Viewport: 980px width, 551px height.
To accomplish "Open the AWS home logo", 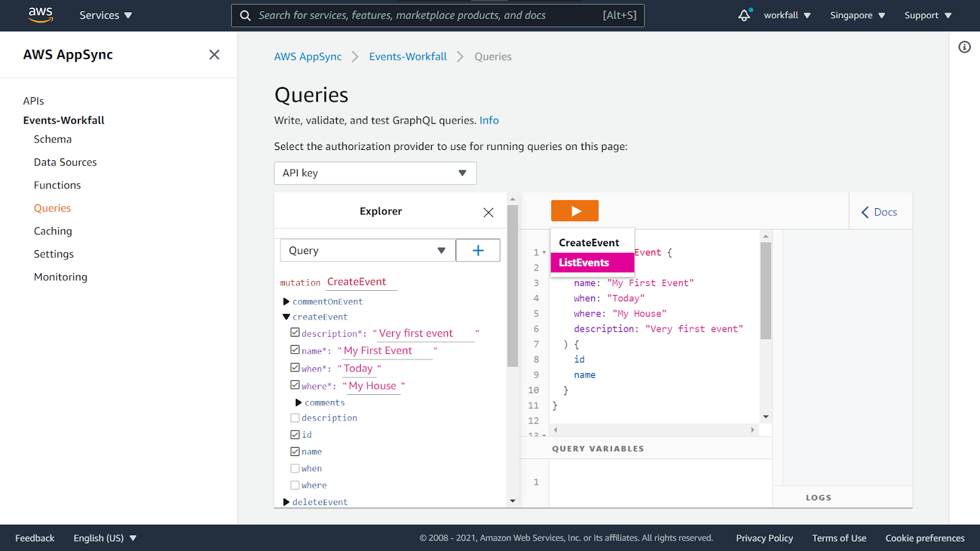I will point(40,15).
